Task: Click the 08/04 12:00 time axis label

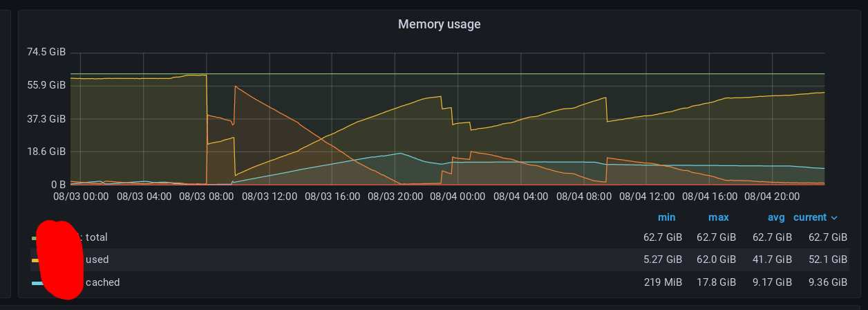Action: tap(646, 197)
